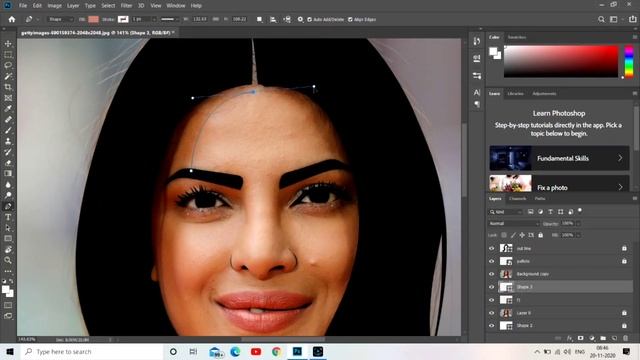This screenshot has height=360, width=640.
Task: Click the delete layer trash icon
Action: point(625,338)
